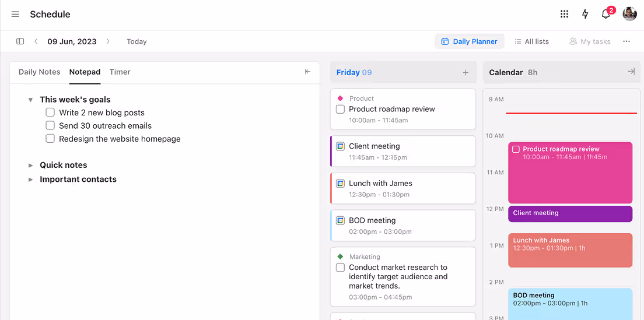Tick the Send 30 outreach emails checkbox

50,125
